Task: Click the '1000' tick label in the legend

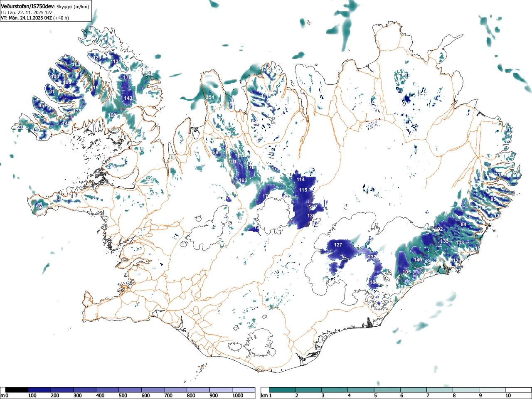Action: click(x=238, y=396)
